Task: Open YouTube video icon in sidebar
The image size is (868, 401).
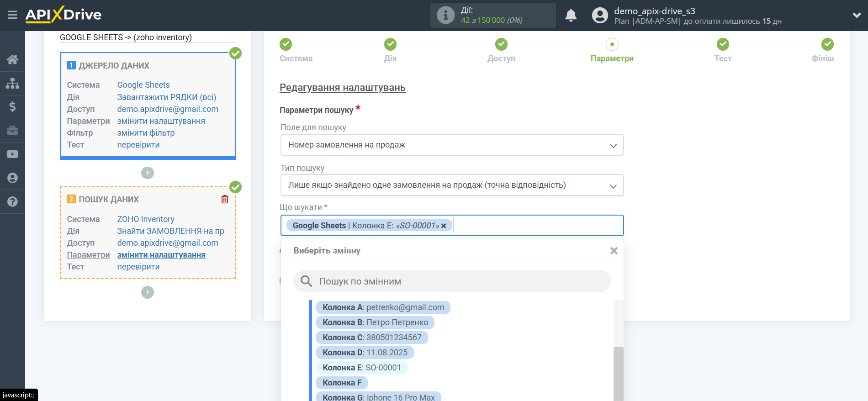Action: coord(12,154)
